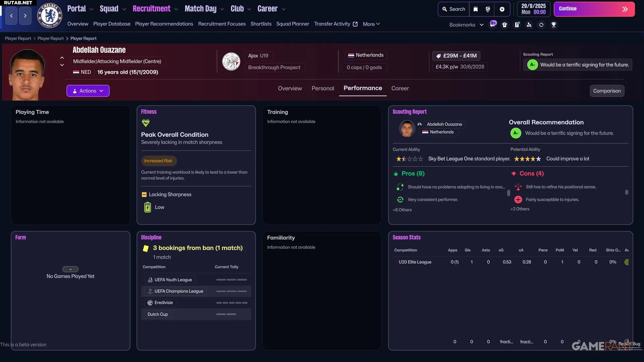Screen dimensions: 644x362
Task: Open the Recruitment menu dropdown arrow
Action: [176, 9]
